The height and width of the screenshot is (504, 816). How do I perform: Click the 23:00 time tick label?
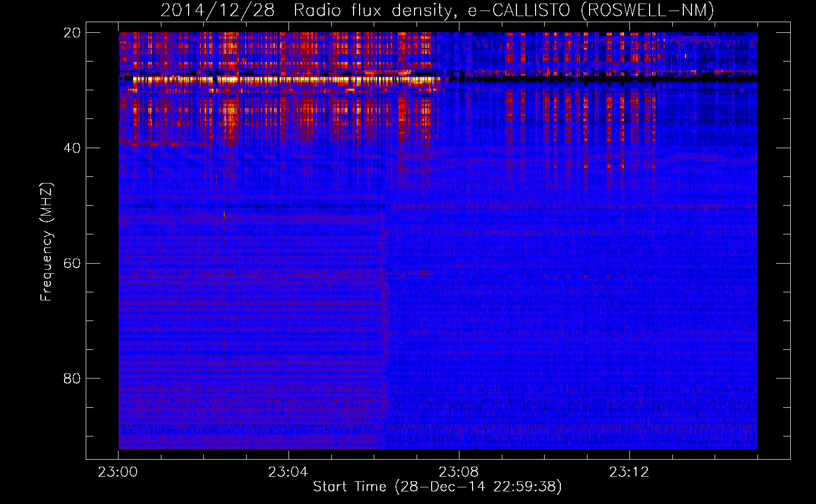[x=118, y=472]
